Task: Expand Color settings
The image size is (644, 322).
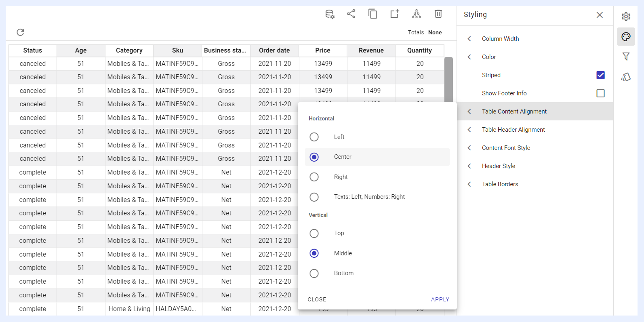Action: pos(535,57)
